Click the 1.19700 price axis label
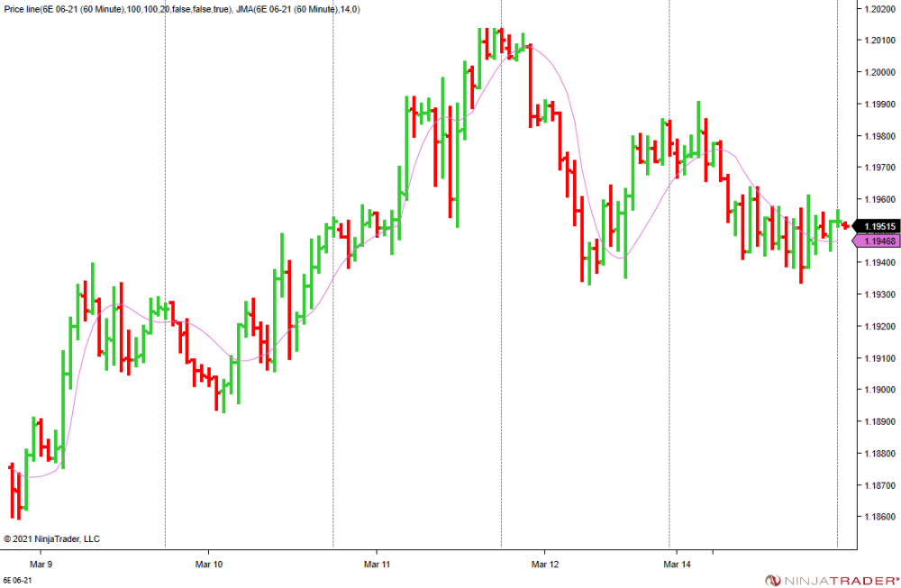The height and width of the screenshot is (588, 901). coord(878,167)
